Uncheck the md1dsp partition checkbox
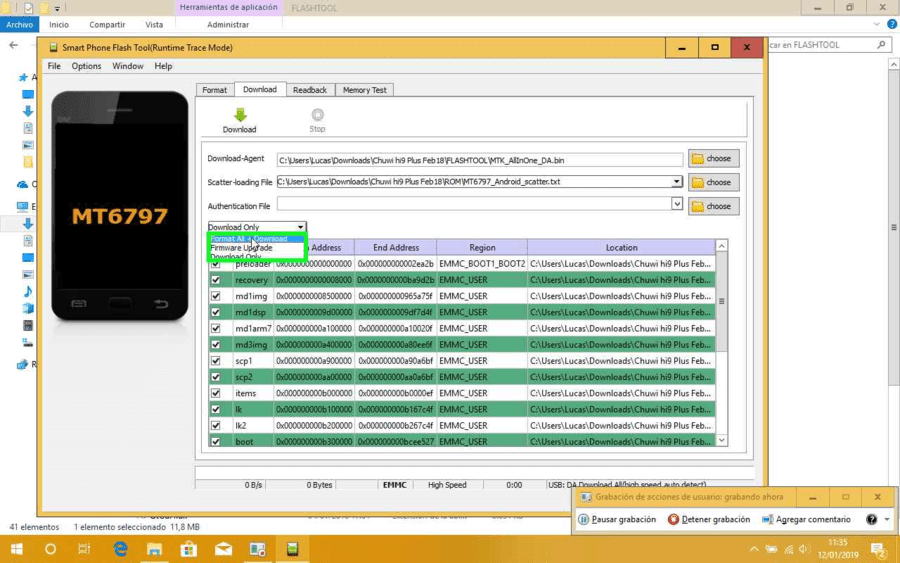This screenshot has height=563, width=900. (x=216, y=312)
